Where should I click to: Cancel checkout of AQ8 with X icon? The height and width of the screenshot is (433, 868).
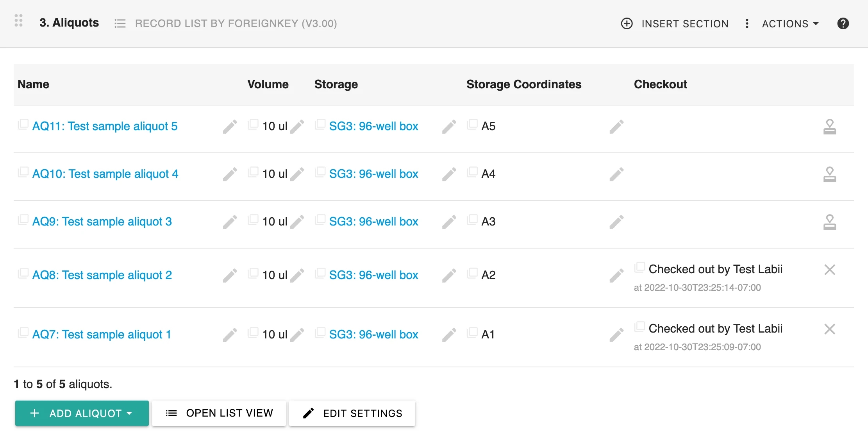(x=829, y=270)
